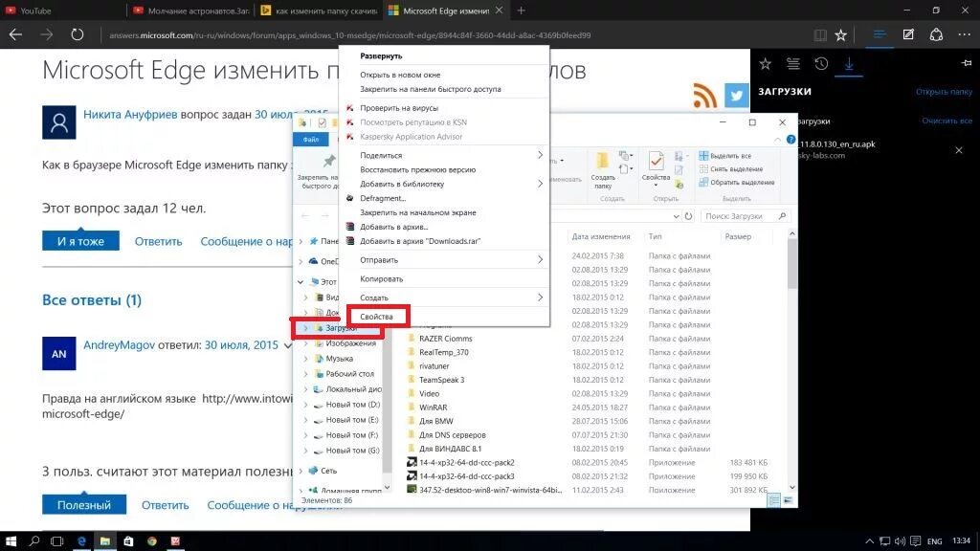
Task: Choose Добавить в архив "Downloads.rar"
Action: tap(420, 240)
